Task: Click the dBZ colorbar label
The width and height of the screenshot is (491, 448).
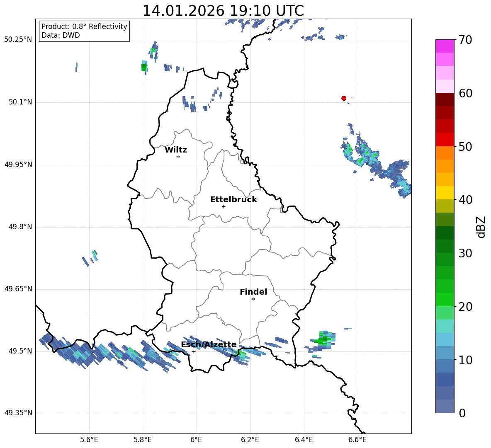Action: 481,227
